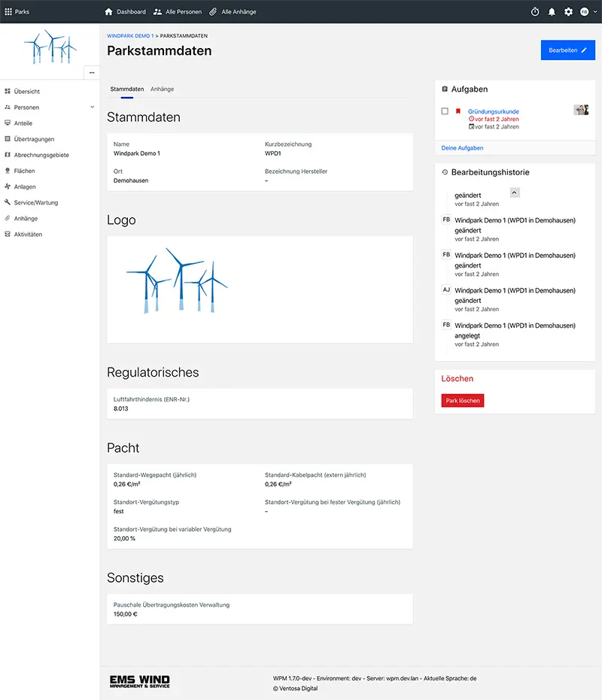Open Service/Wartung in the sidebar
The width and height of the screenshot is (602, 700).
35,202
